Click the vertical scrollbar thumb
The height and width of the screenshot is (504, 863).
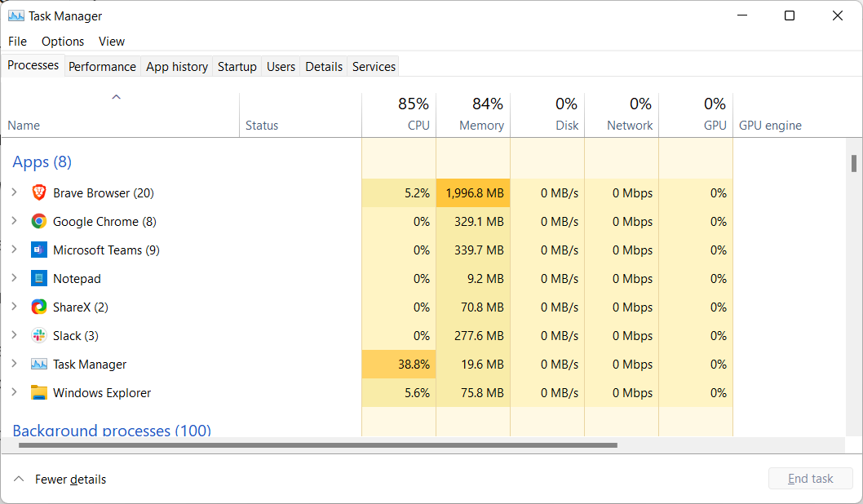pos(854,163)
